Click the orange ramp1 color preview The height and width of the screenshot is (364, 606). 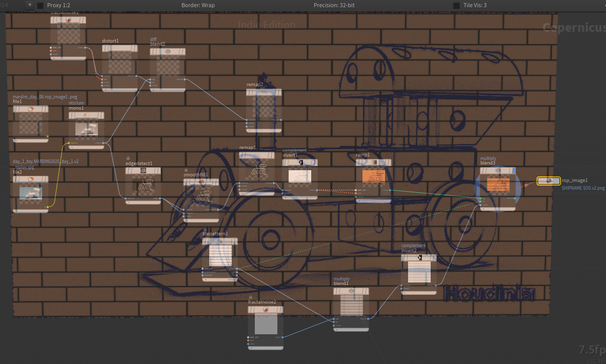point(373,176)
